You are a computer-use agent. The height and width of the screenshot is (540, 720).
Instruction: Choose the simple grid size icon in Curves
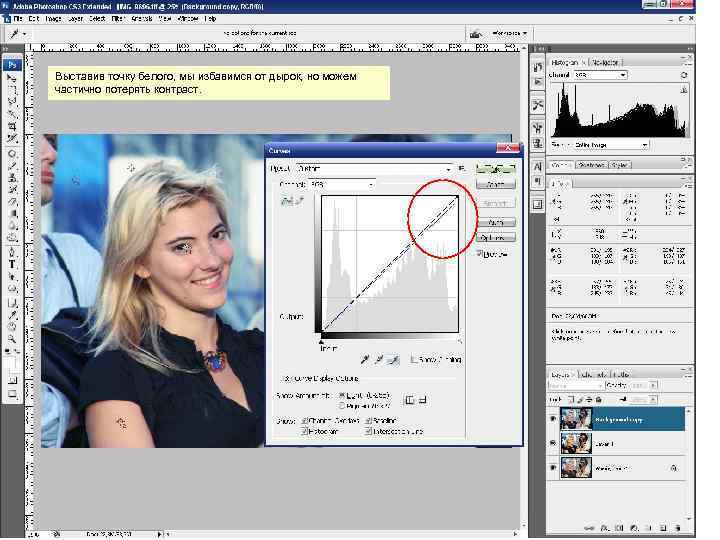point(409,400)
